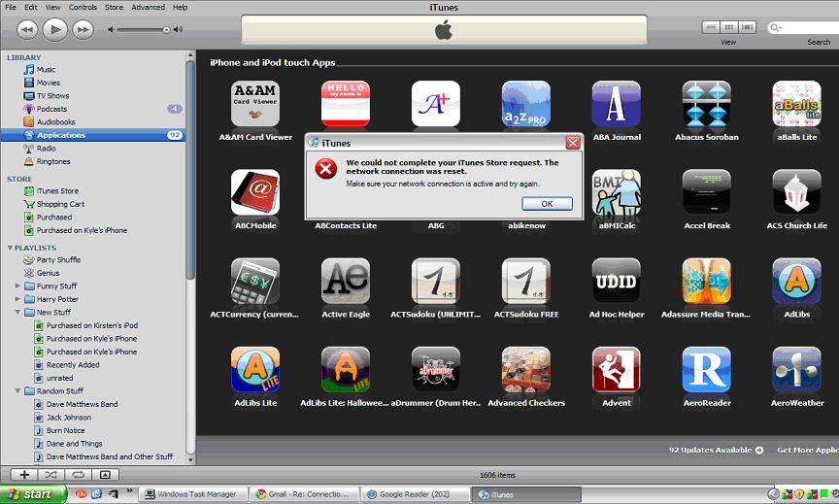839x504 pixels.
Task: Click OK in the iTunes error dialog
Action: 547,204
